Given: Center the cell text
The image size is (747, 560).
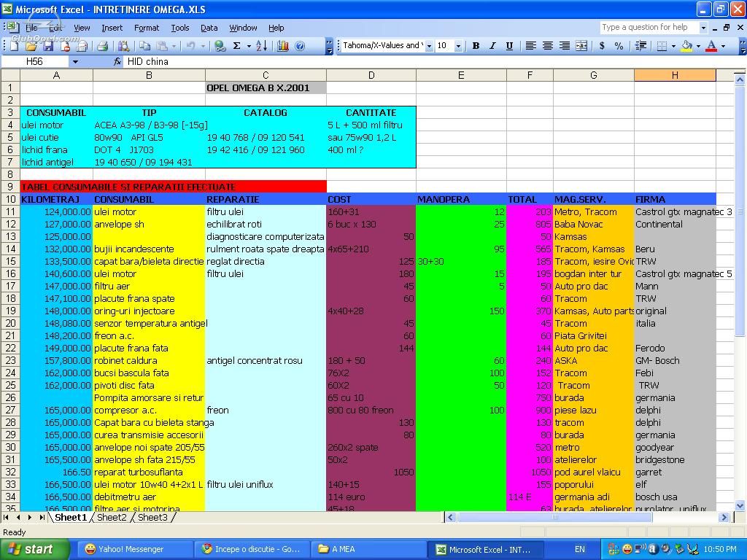Looking at the screenshot, I should (x=548, y=46).
